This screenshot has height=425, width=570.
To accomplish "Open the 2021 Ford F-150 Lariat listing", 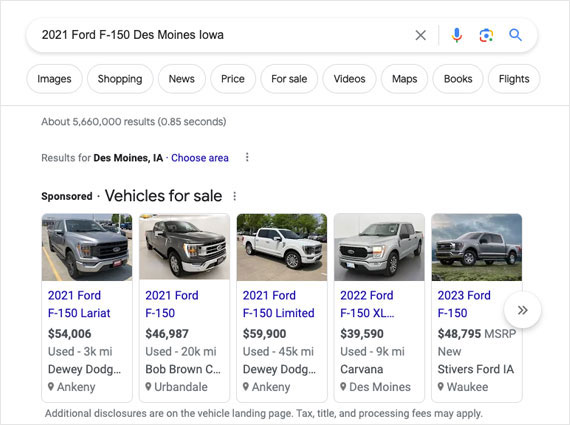I will pos(79,304).
